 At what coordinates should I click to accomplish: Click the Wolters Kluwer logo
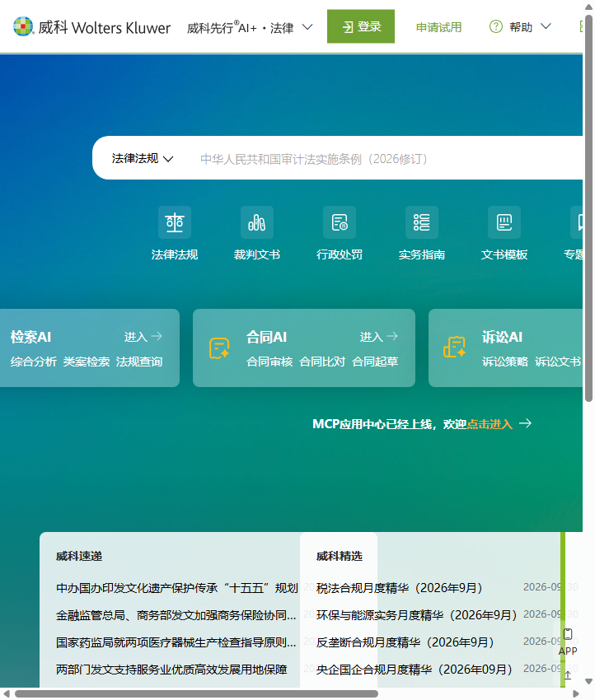91,27
